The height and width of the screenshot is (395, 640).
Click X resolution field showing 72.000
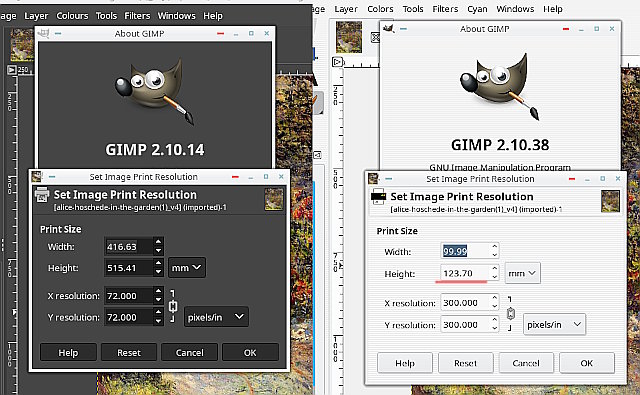coord(129,295)
